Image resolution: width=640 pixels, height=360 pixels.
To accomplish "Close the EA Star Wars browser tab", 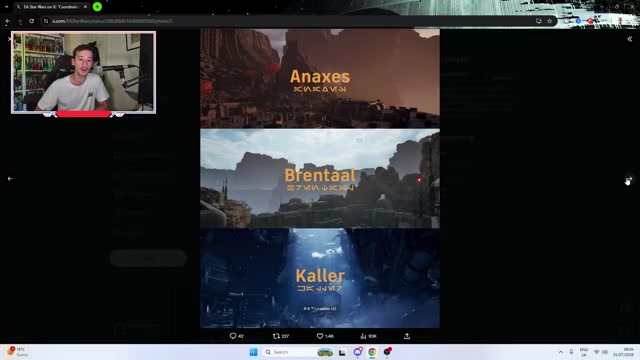I will [x=85, y=7].
